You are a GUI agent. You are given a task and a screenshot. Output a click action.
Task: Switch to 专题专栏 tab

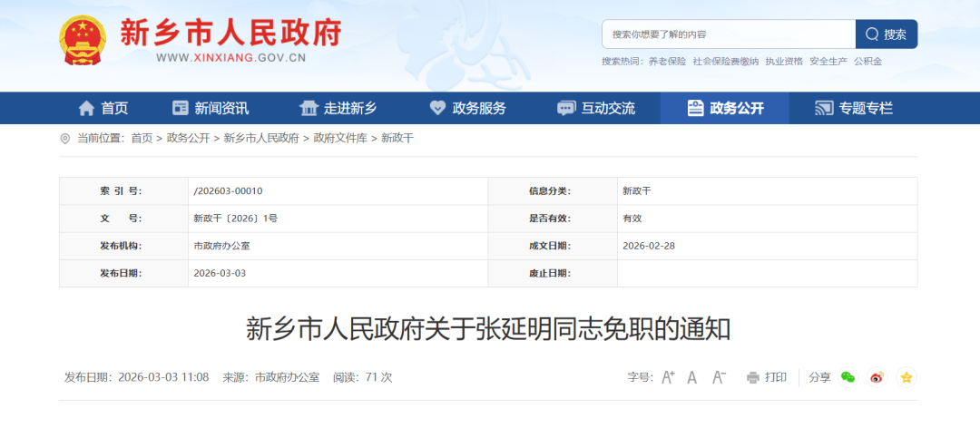click(x=854, y=108)
